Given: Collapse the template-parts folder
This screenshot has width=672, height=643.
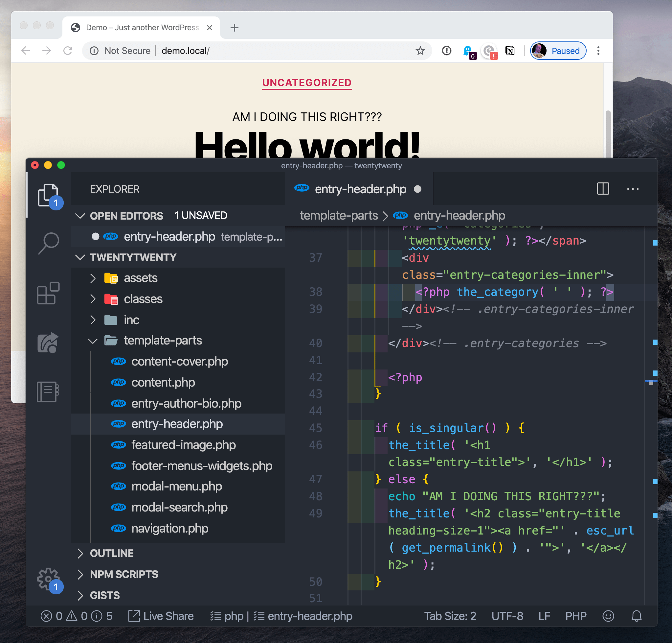Looking at the screenshot, I should pos(162,340).
